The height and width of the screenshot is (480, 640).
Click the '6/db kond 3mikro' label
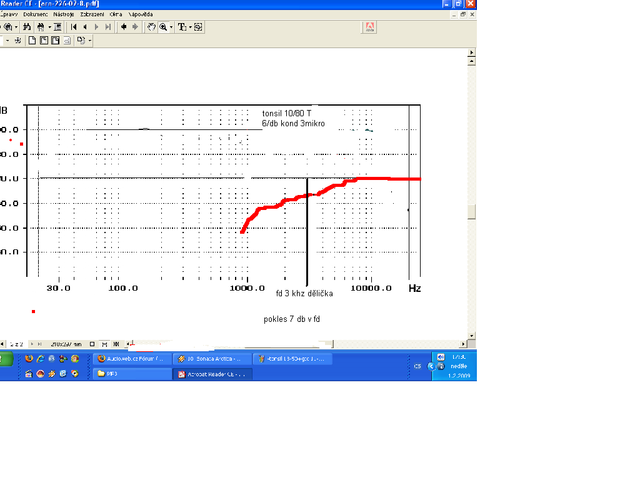[x=293, y=124]
